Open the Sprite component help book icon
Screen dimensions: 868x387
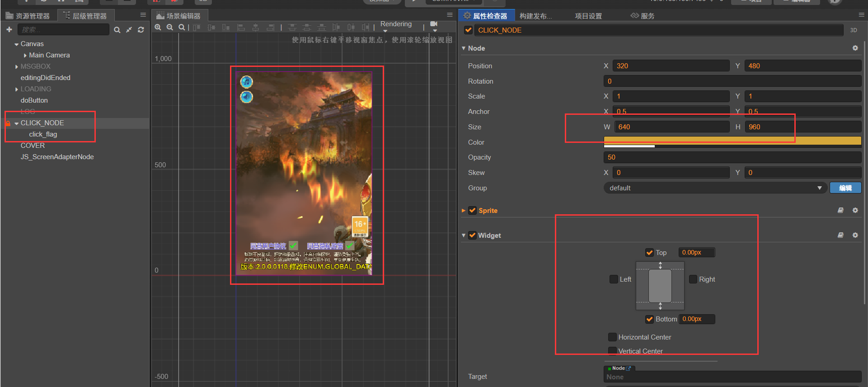coord(840,210)
